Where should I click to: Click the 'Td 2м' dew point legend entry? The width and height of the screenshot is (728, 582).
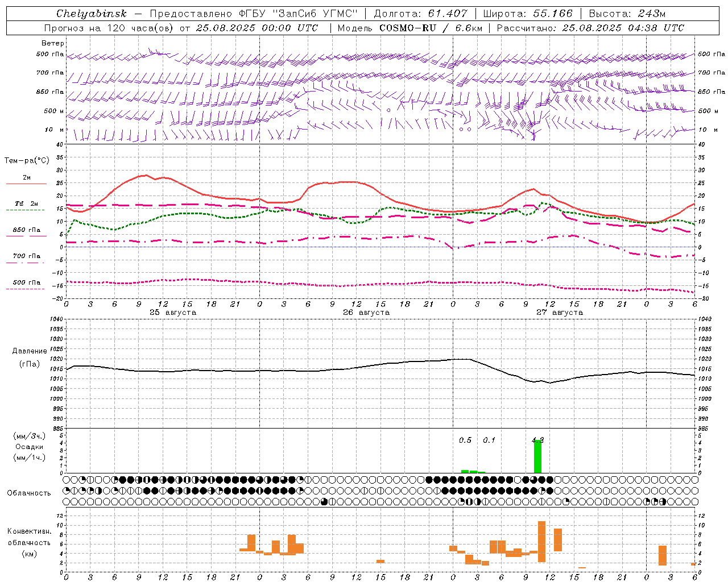pyautogui.click(x=26, y=203)
